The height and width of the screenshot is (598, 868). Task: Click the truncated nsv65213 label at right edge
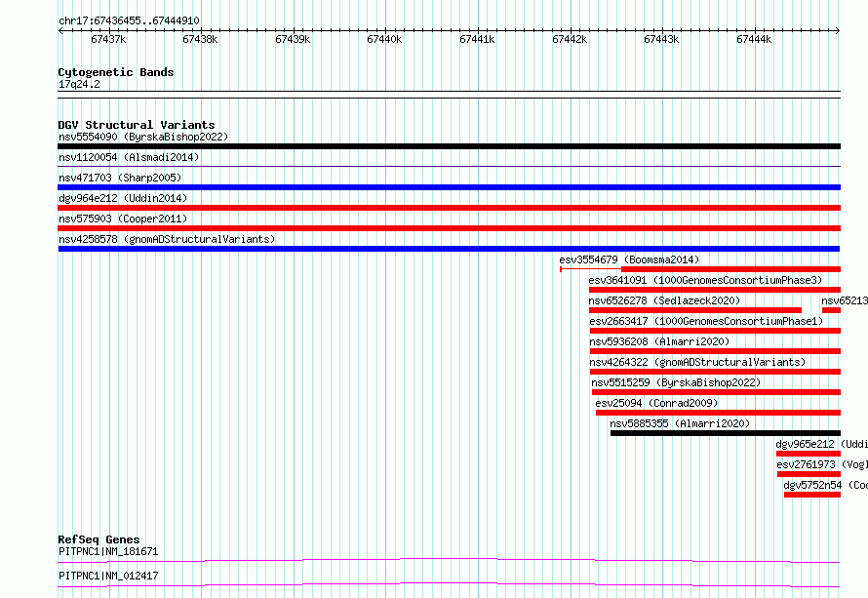click(845, 300)
